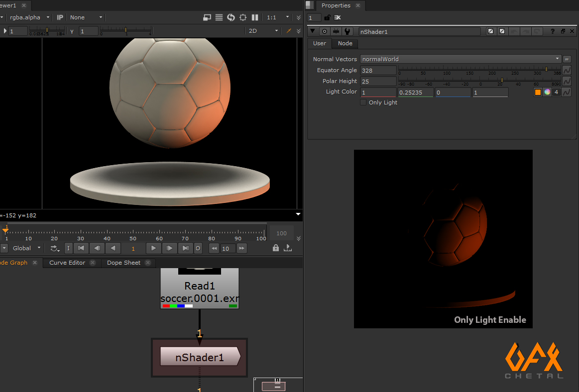Click the orange Light Color swatch
The image size is (579, 392).
538,92
